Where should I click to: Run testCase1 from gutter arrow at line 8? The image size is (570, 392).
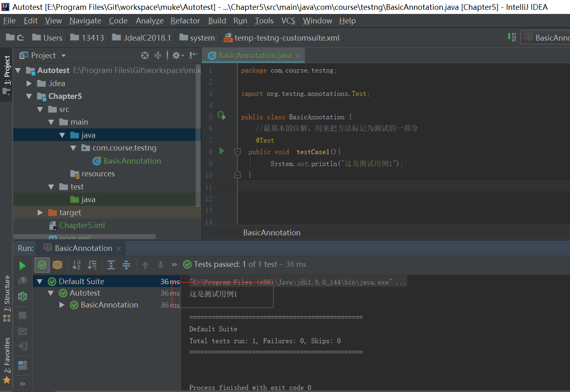pyautogui.click(x=222, y=151)
